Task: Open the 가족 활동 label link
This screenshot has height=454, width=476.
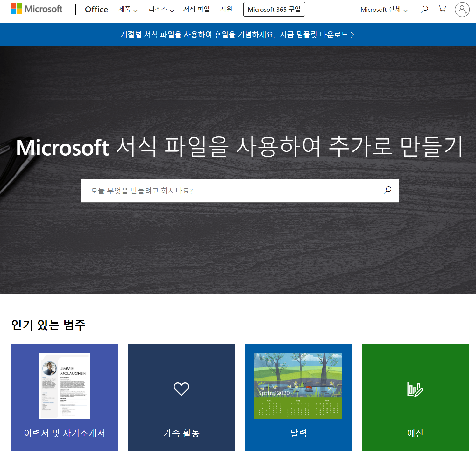Action: click(181, 433)
